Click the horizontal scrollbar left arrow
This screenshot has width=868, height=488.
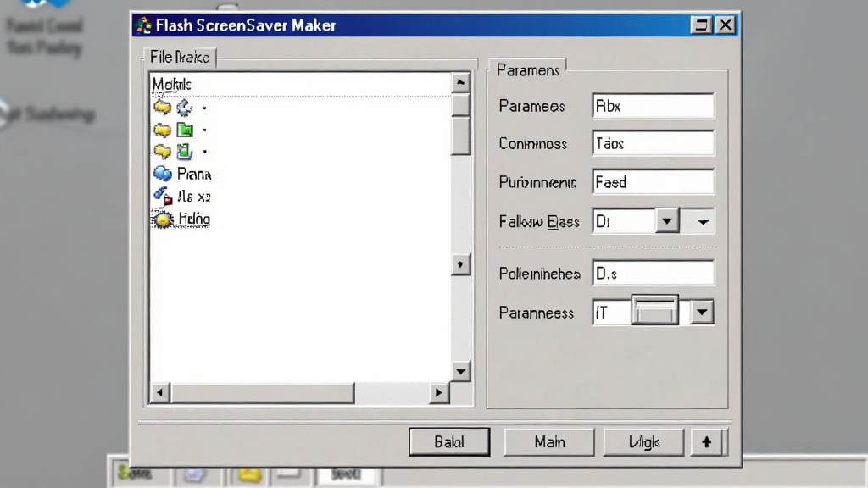pos(160,393)
